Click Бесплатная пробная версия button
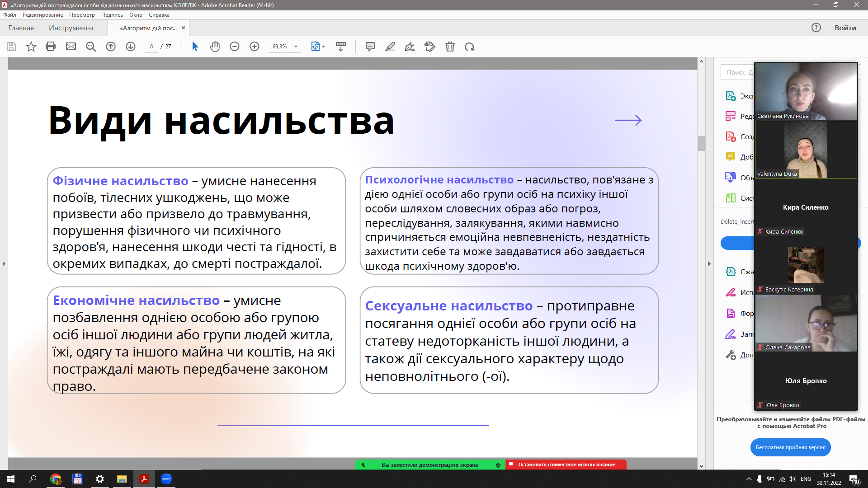The image size is (868, 488). pyautogui.click(x=790, y=447)
